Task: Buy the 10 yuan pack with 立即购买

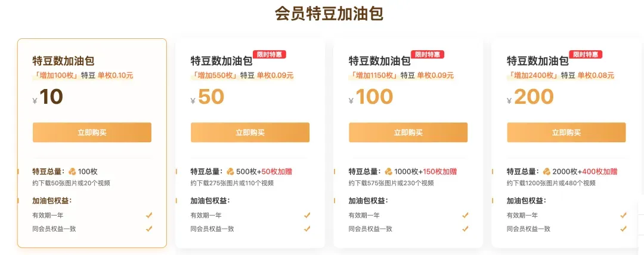Action: tap(92, 133)
